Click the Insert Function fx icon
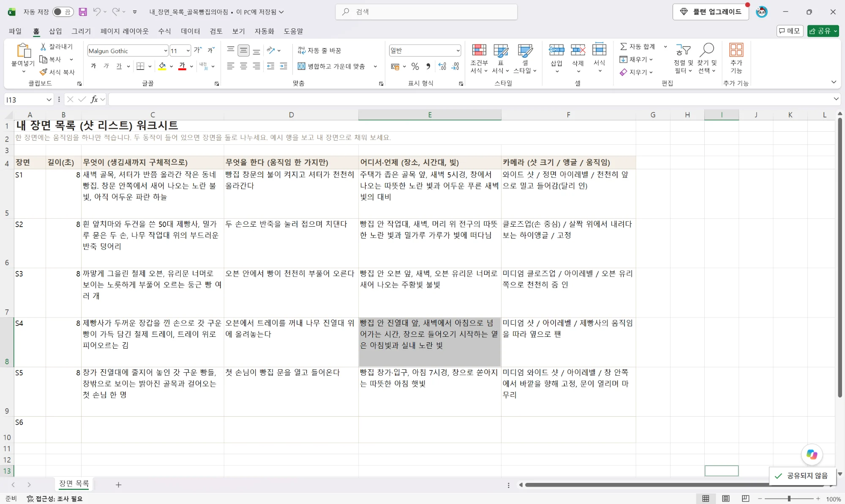845x504 pixels. pyautogui.click(x=94, y=99)
